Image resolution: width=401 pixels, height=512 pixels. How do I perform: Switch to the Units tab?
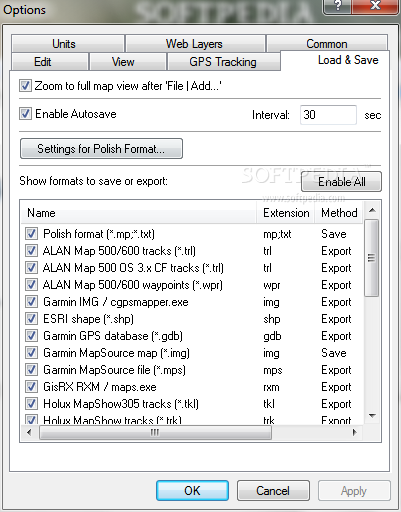(x=68, y=44)
